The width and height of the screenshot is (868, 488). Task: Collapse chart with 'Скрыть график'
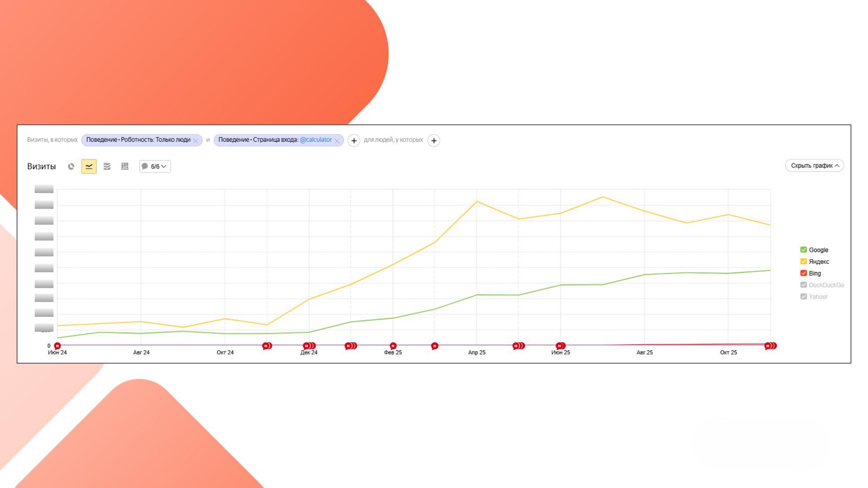tap(814, 165)
